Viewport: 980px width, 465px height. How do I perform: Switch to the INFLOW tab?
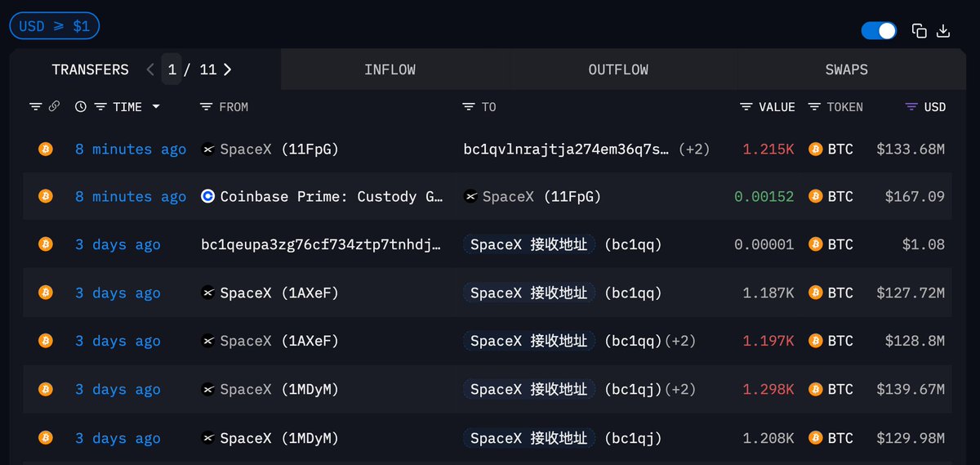click(x=390, y=69)
